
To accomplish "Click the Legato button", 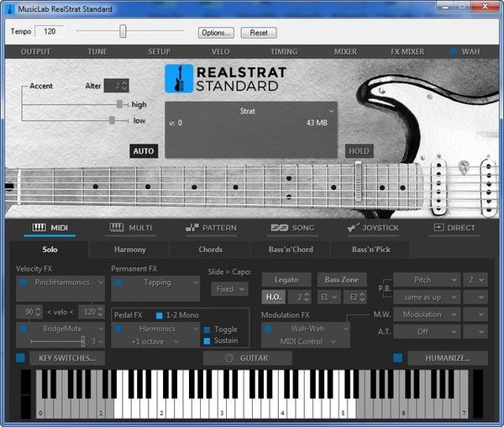I will pos(286,280).
